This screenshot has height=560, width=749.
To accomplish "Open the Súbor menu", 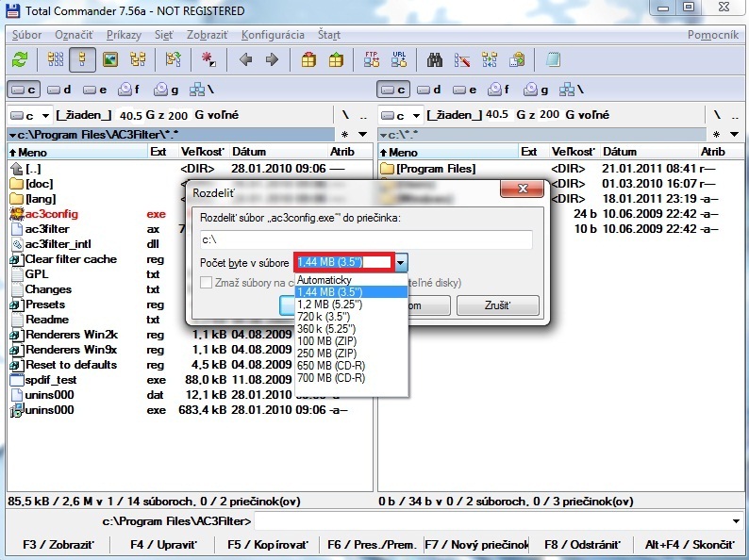I will (26, 35).
